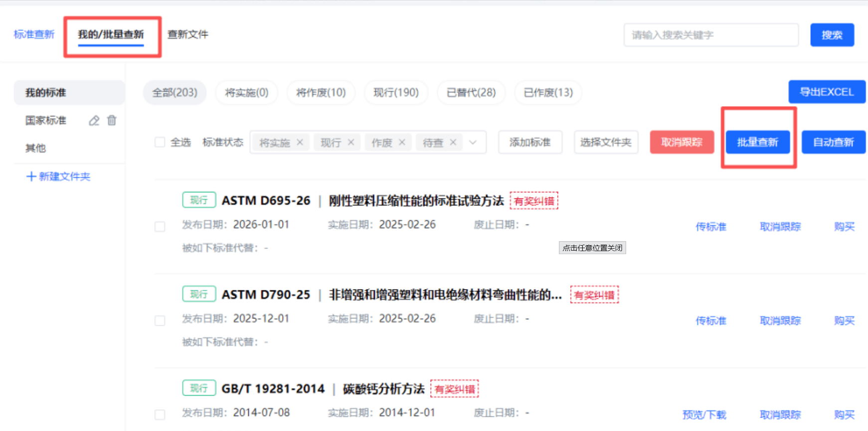
Task: Click 取消跟踪 link for GB/T 19281-2014
Action: tap(780, 415)
